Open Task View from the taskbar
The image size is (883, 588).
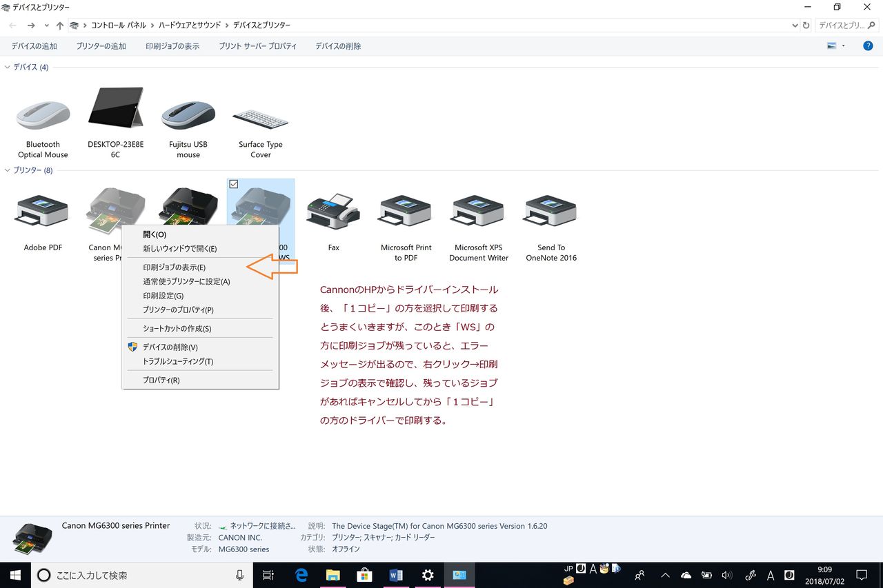click(269, 575)
